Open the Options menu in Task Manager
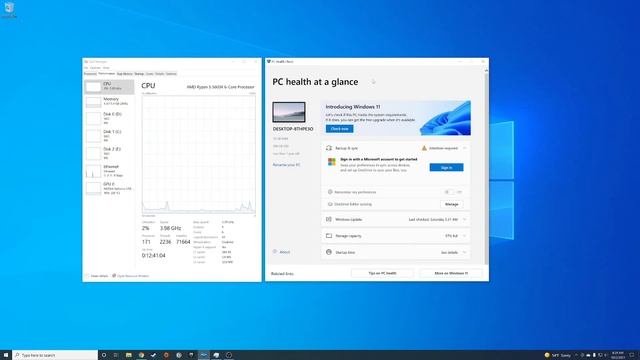Screen dimensions: 640x360 [95, 68]
